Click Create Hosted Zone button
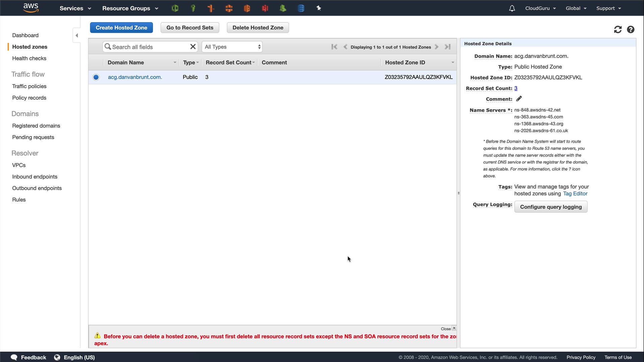The height and width of the screenshot is (362, 644). 121,27
